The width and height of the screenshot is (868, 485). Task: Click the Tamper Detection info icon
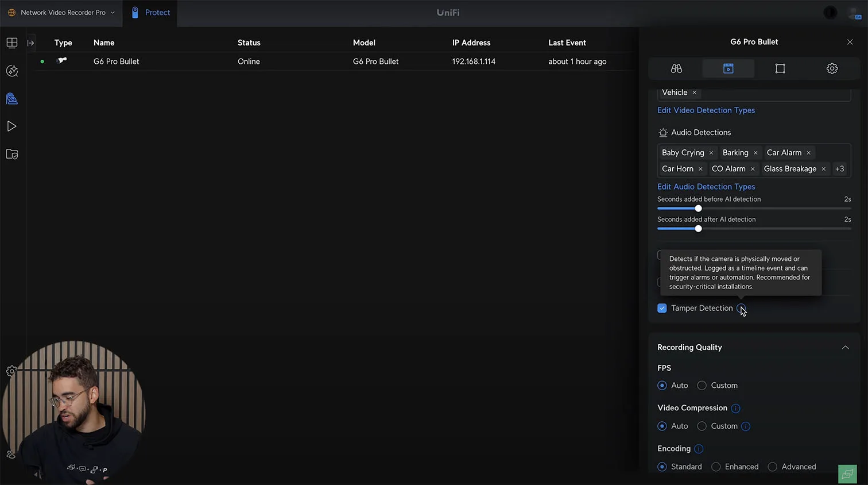coord(741,309)
